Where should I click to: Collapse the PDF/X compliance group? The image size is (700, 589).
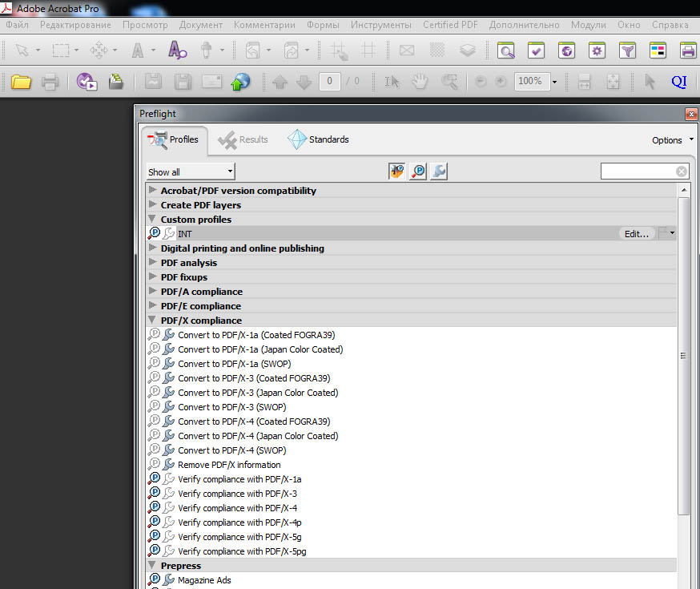152,320
